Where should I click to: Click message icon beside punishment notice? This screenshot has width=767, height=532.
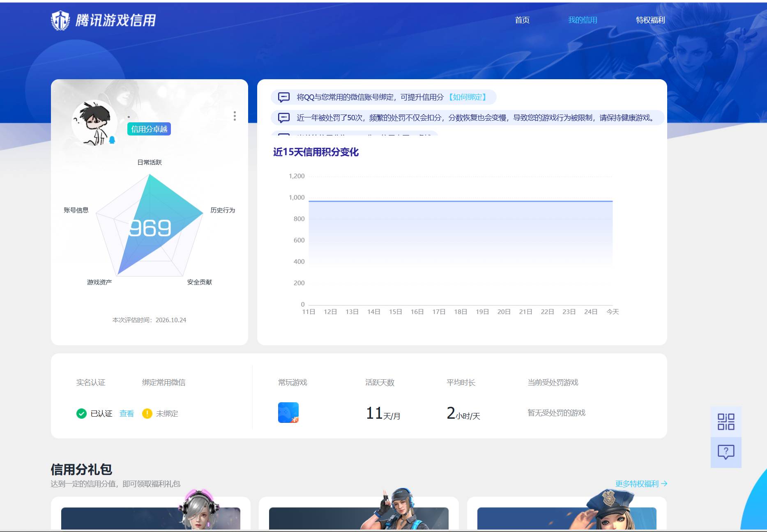284,118
